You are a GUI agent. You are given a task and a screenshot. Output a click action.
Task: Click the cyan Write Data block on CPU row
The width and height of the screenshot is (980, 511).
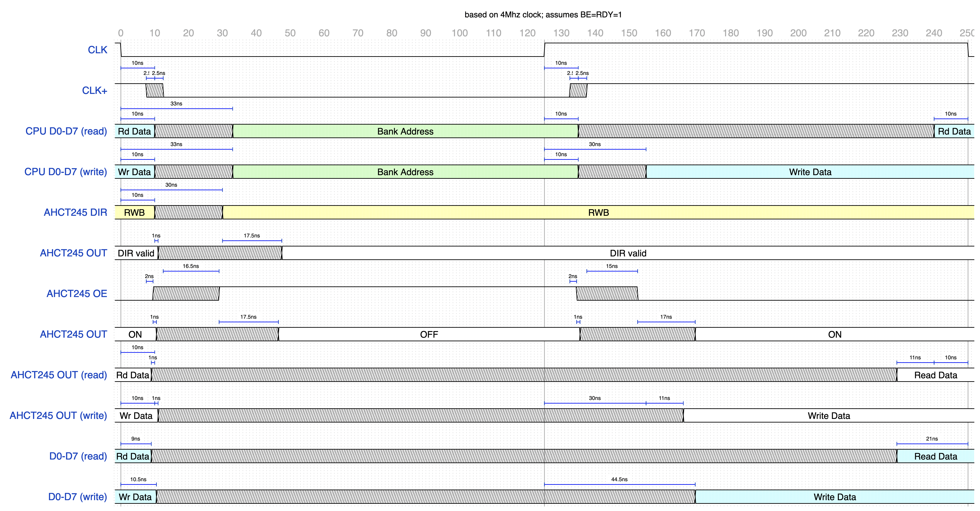point(810,172)
